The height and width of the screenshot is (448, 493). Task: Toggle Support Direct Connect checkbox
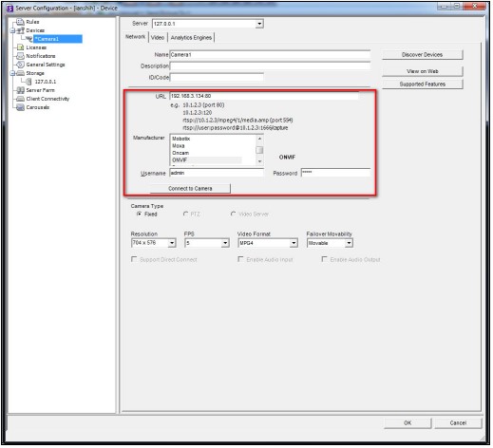[x=134, y=259]
